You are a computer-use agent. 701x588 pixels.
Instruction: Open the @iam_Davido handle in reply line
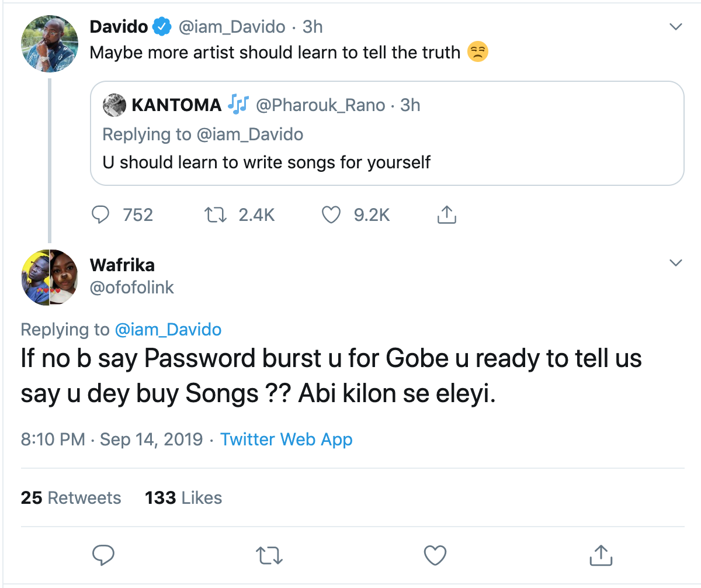pyautogui.click(x=168, y=330)
